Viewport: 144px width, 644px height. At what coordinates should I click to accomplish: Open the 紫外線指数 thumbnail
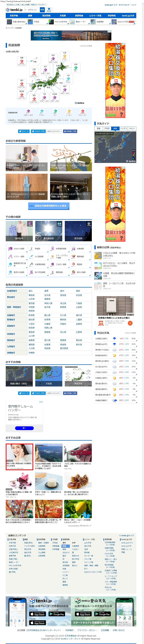pos(49,231)
